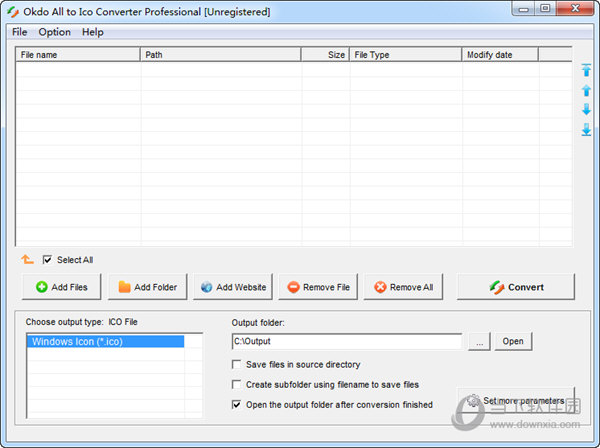Enable Save files in source directory
Image resolution: width=600 pixels, height=448 pixels.
pyautogui.click(x=236, y=364)
